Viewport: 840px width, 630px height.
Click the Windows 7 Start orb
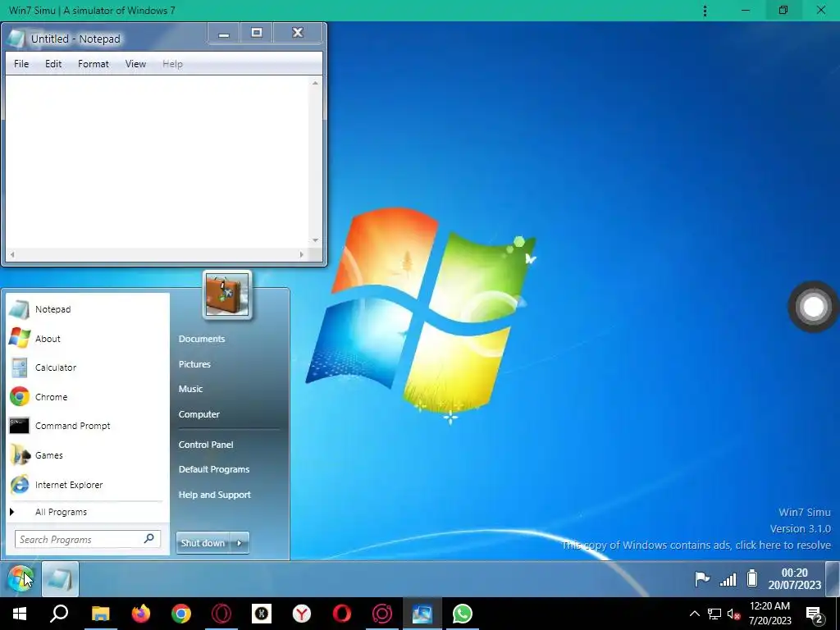pyautogui.click(x=21, y=578)
